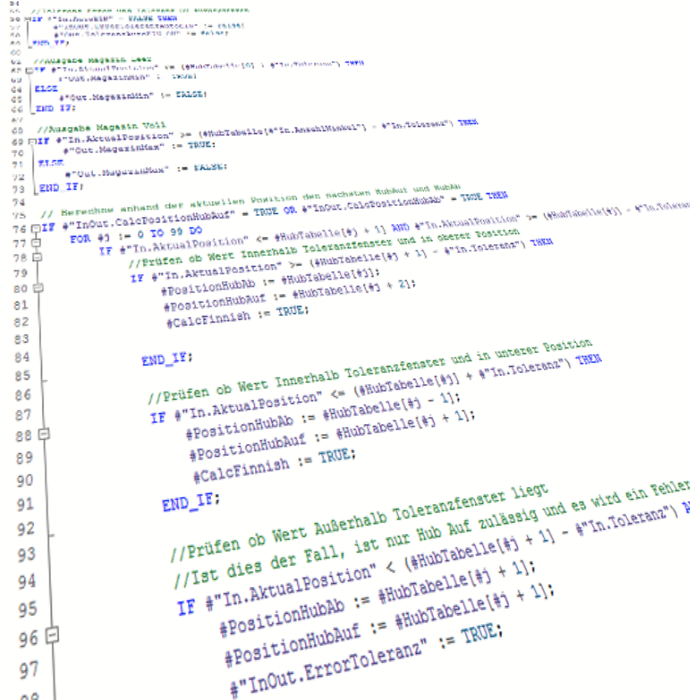Toggle the fold marker beside line 88
Viewport: 690px width, 700px height.
pyautogui.click(x=43, y=434)
